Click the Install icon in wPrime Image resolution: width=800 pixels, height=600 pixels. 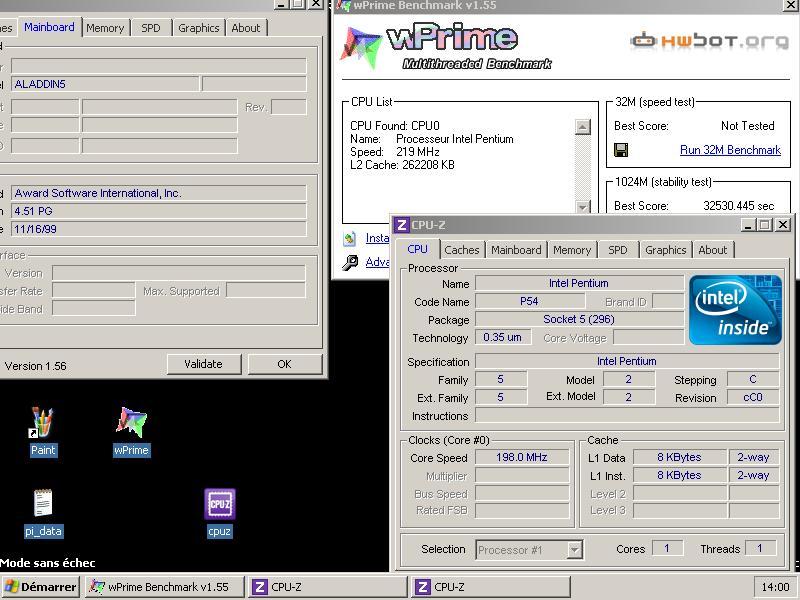pos(349,239)
